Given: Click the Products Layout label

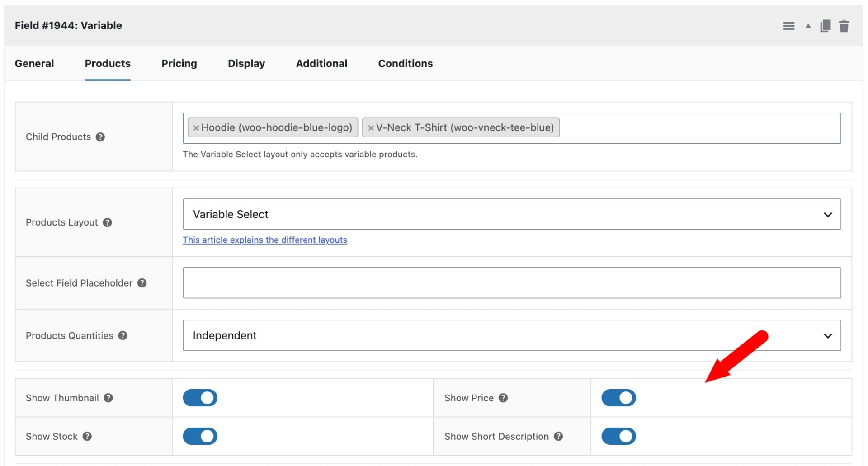Looking at the screenshot, I should (x=61, y=222).
